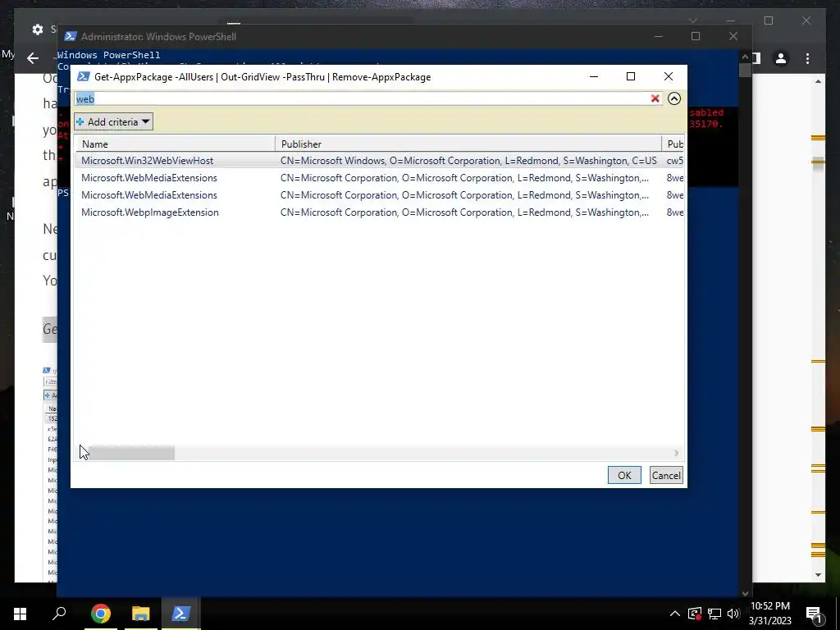Click the Microsoft Windows publisher cell
Image resolution: width=840 pixels, height=630 pixels.
[468, 161]
